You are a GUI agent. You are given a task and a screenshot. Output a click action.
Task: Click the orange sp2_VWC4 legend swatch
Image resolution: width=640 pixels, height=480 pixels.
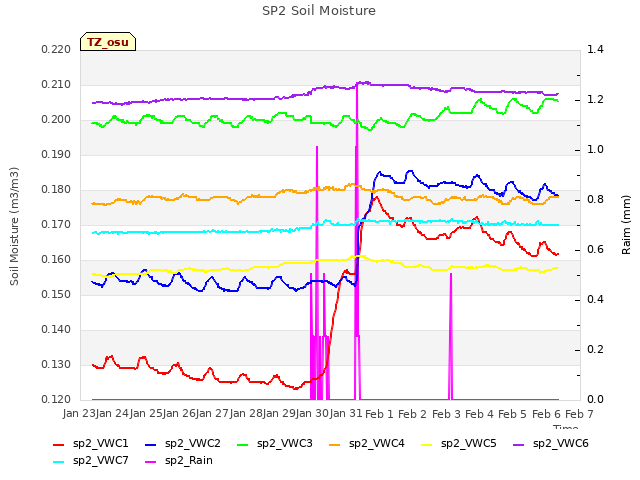pos(335,444)
